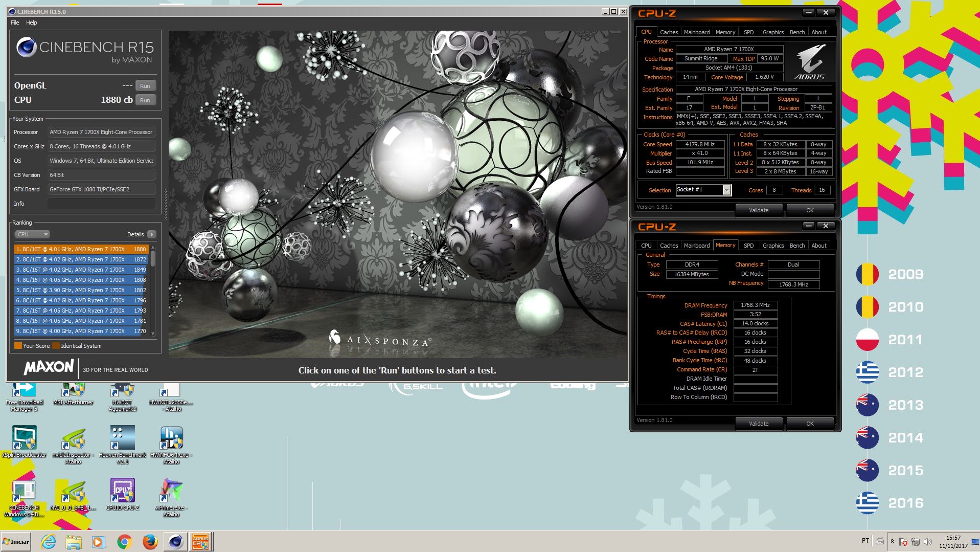Click Validate in bottom CPU-Z window
The image size is (980, 552).
pos(759,424)
